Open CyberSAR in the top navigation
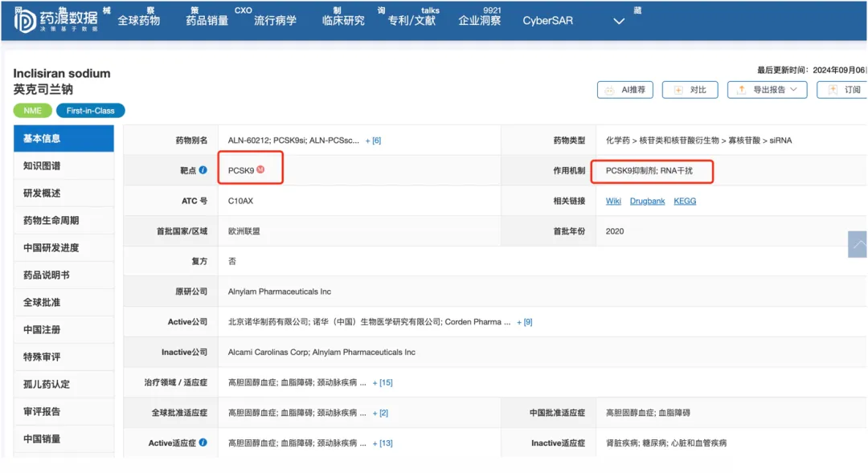Viewport: 868px width, 473px height. (547, 20)
